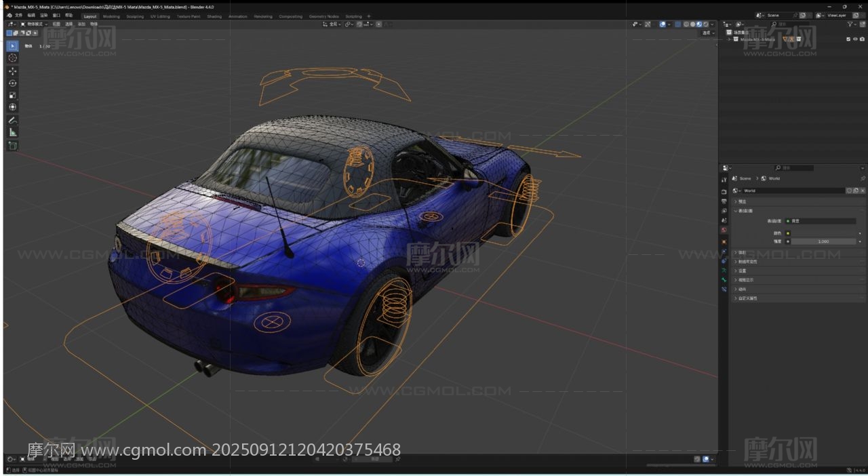Switch to the Animation workspace tab

click(x=238, y=16)
